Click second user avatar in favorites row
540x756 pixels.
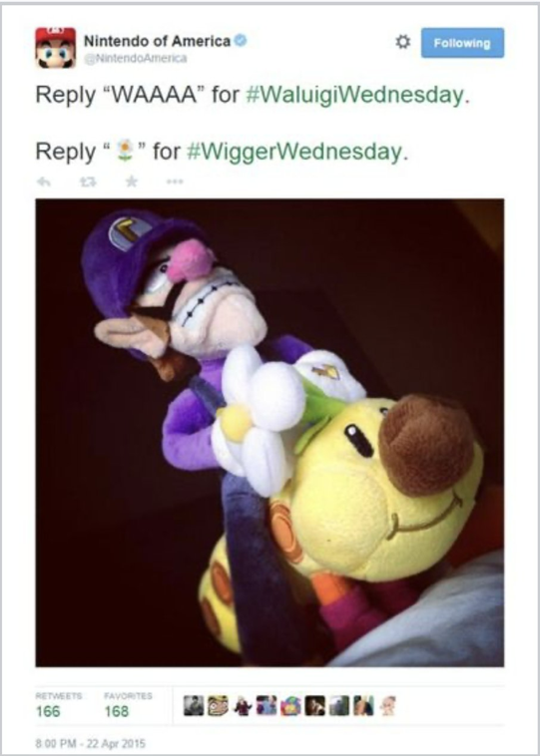pos(218,707)
